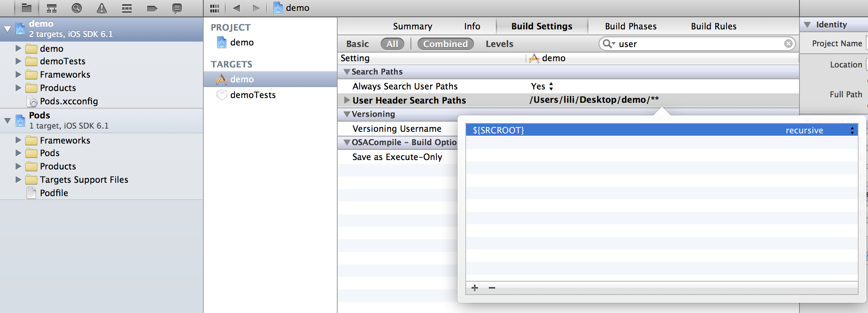Select the Pods project row
The width and height of the screenshot is (868, 313).
[101, 120]
